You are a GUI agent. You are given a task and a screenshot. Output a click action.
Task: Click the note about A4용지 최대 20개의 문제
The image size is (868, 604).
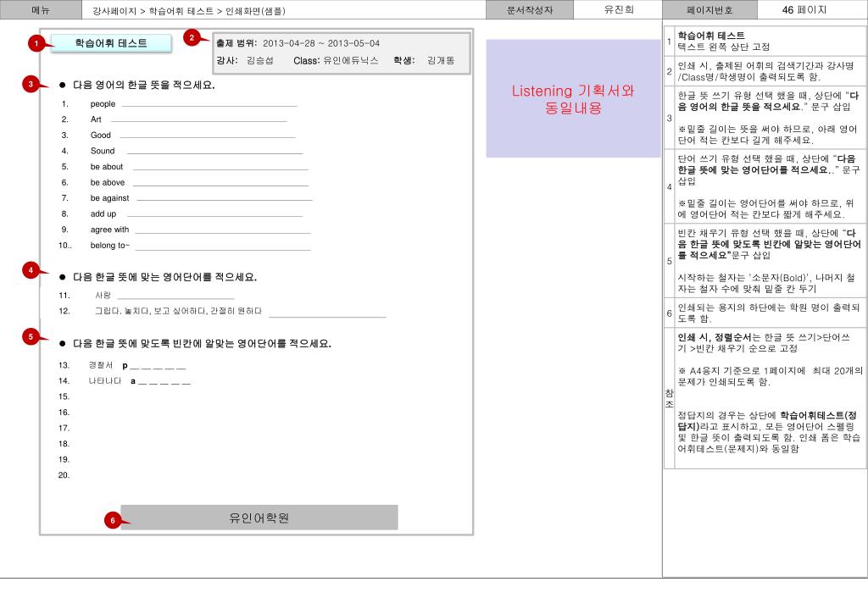pos(770,376)
